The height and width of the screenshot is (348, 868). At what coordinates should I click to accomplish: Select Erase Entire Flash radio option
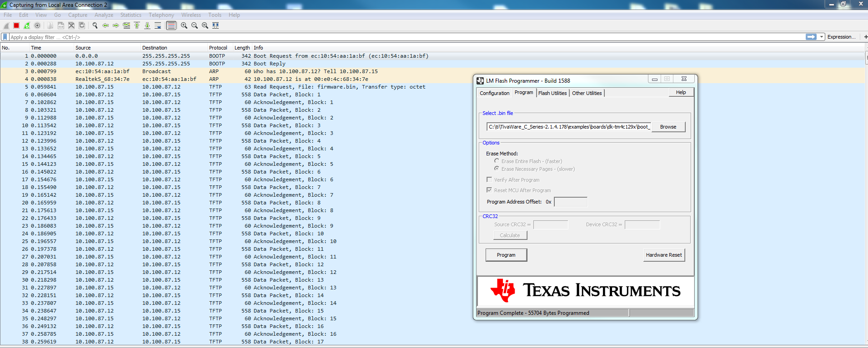497,161
